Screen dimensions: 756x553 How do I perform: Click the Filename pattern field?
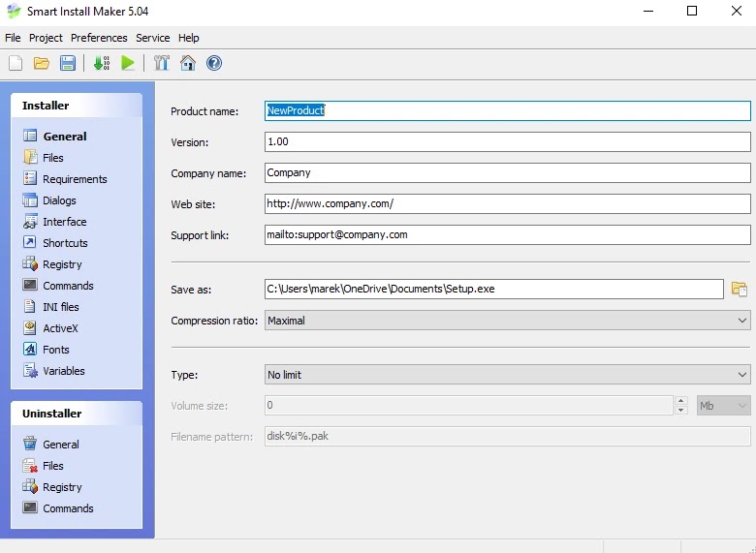(507, 436)
